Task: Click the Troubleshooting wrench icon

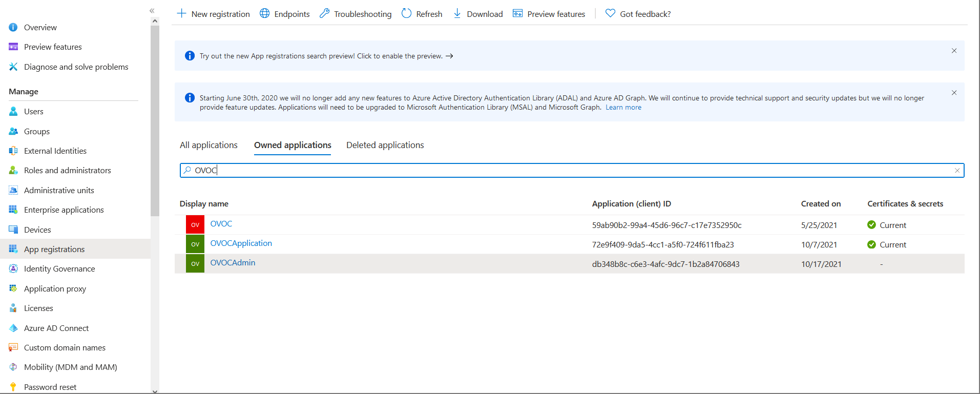Action: [324, 13]
